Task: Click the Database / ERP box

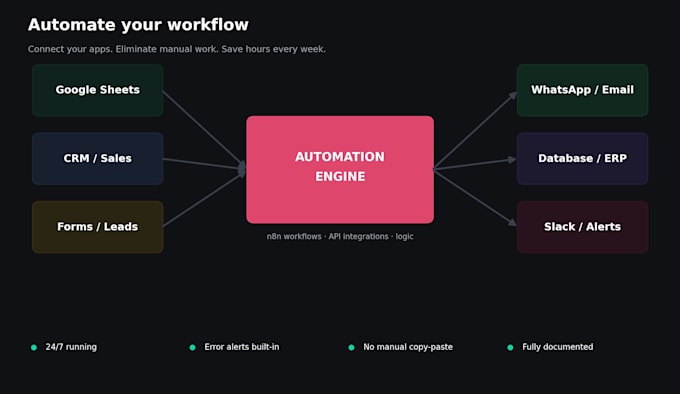Action: 582,159
